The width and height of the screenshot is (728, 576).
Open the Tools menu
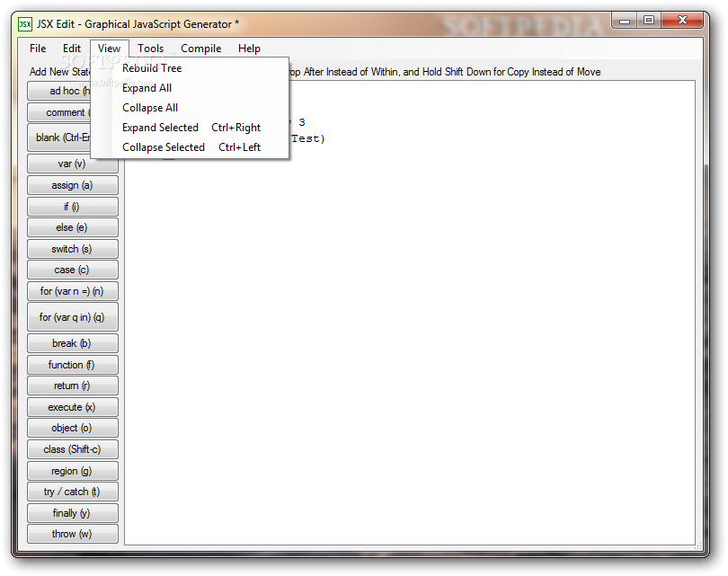click(150, 49)
